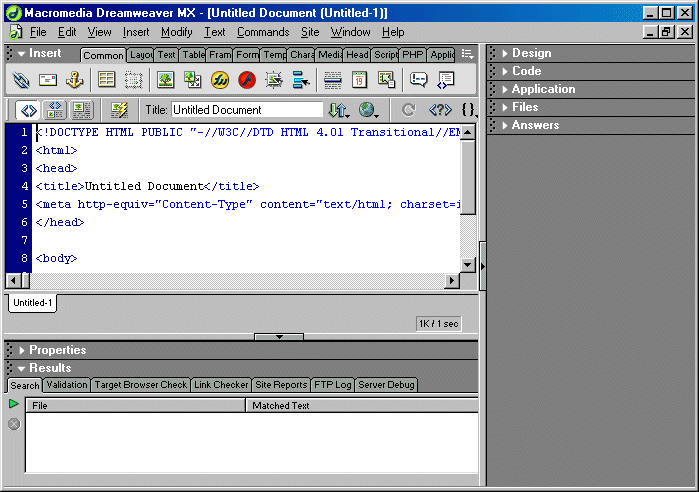Image resolution: width=699 pixels, height=492 pixels.
Task: Switch to the Server Debug tab
Action: [x=386, y=385]
